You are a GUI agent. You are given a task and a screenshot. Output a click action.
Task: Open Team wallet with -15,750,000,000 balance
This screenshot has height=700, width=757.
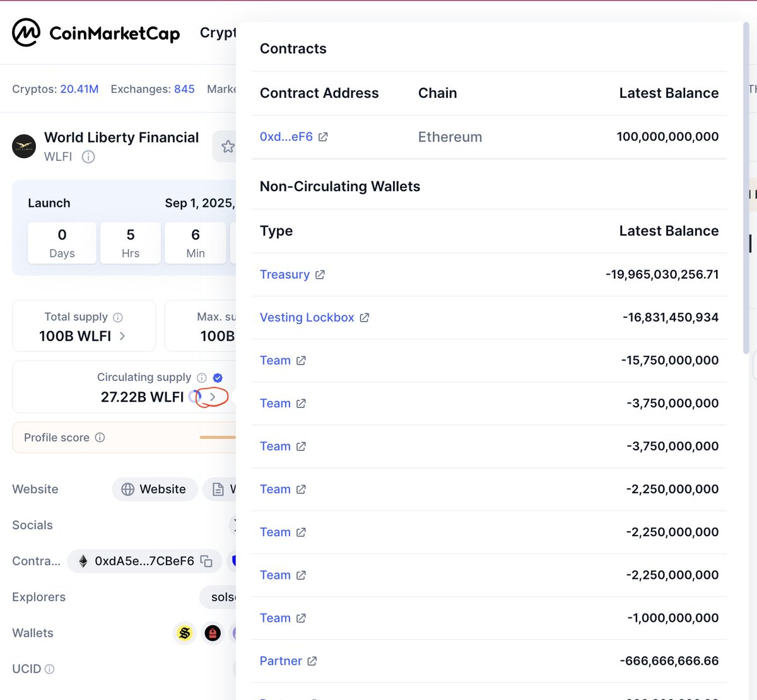point(275,360)
